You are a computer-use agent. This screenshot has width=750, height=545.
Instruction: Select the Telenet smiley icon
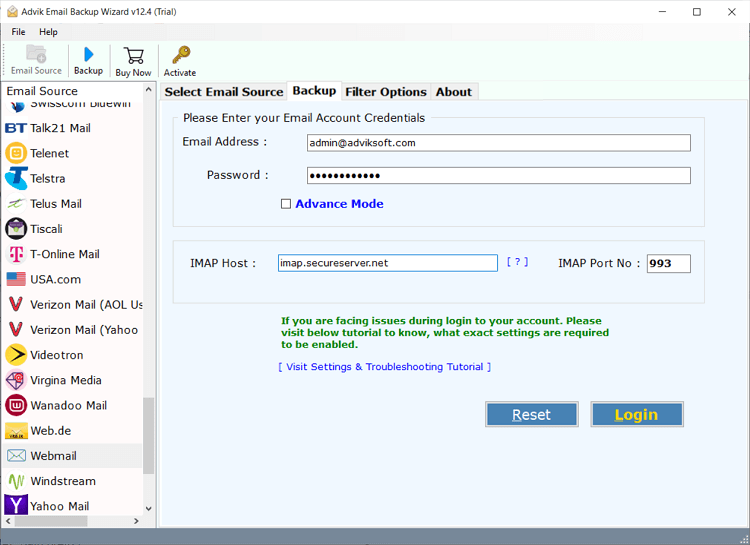(16, 153)
